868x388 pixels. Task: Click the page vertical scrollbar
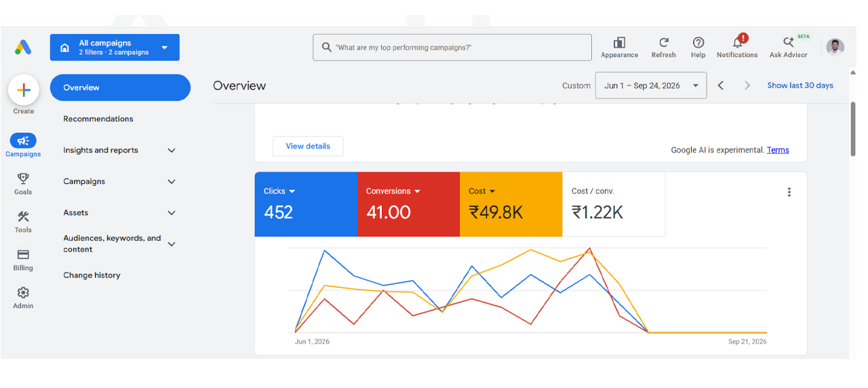(x=853, y=129)
